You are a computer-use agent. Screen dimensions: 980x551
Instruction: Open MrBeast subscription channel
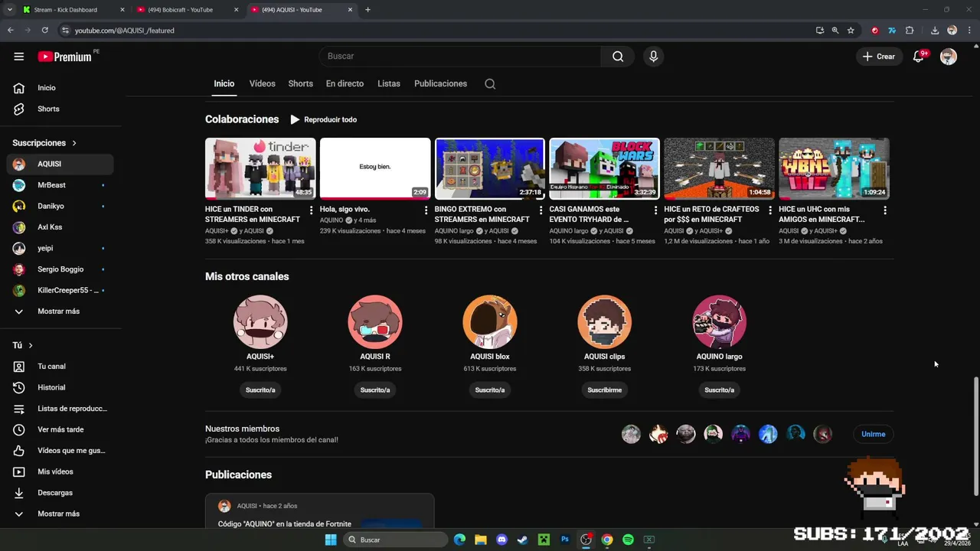pyautogui.click(x=61, y=185)
